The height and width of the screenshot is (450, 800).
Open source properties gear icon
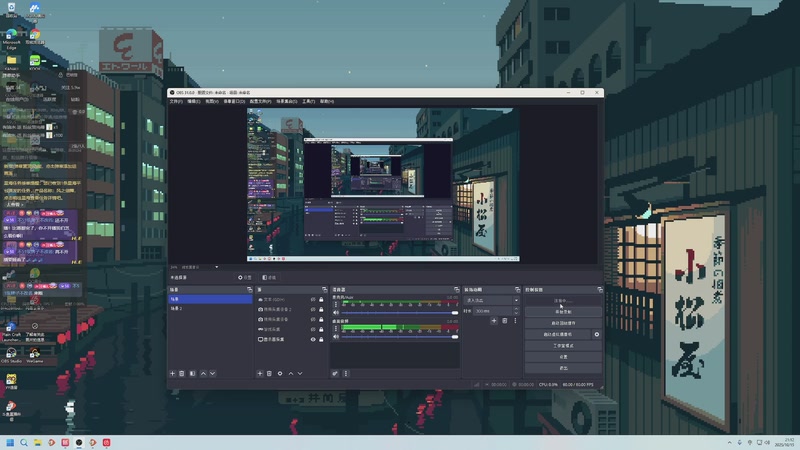(x=280, y=373)
